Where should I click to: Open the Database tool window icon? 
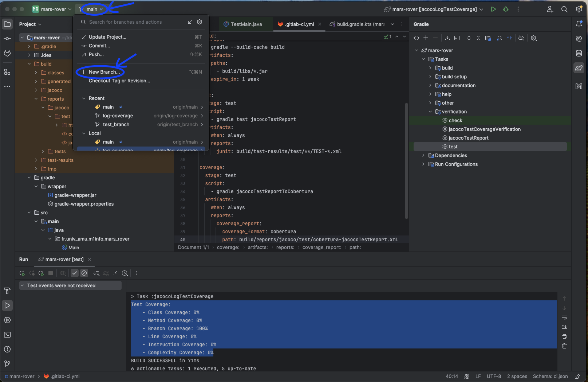click(x=579, y=53)
